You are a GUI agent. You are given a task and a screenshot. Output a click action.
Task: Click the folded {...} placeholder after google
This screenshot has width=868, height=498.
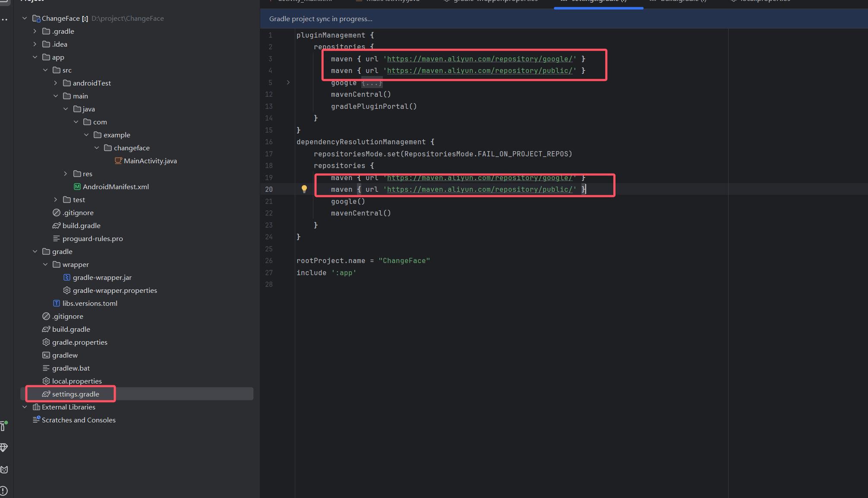click(372, 83)
